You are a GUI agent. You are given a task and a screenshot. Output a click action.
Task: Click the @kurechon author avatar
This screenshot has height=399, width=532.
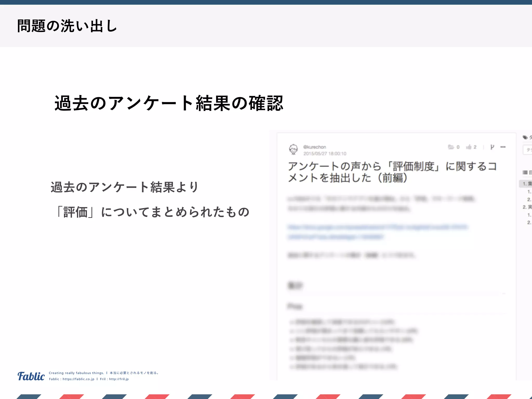(x=294, y=149)
